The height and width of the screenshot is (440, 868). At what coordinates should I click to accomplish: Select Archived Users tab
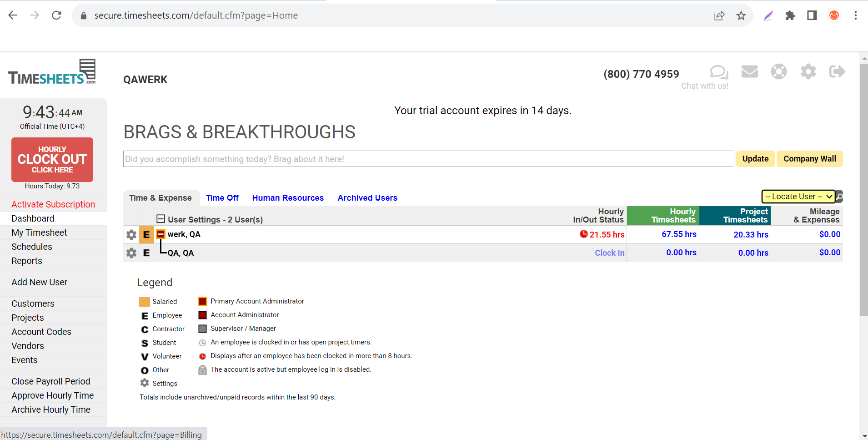coord(367,198)
